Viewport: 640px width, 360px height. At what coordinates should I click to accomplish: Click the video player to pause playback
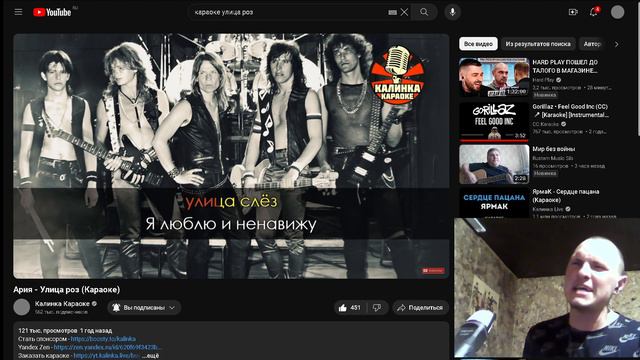(231, 156)
